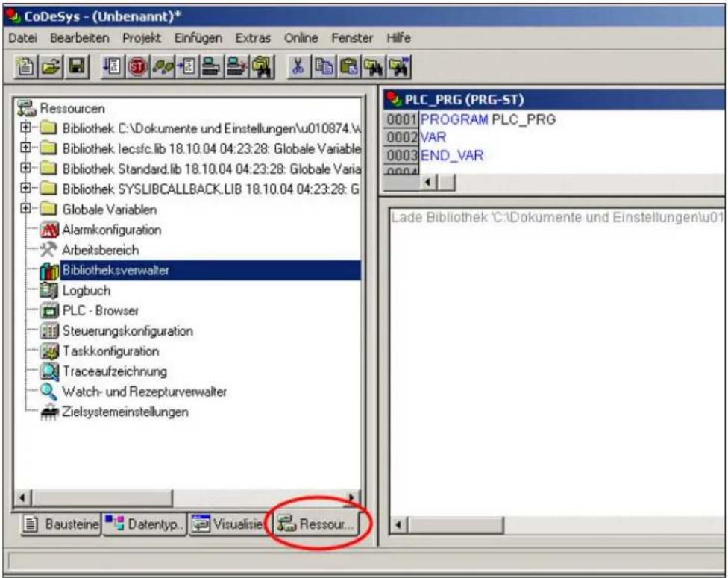This screenshot has width=728, height=578.
Task: Click left arrow of message window scrollbar
Action: [399, 526]
